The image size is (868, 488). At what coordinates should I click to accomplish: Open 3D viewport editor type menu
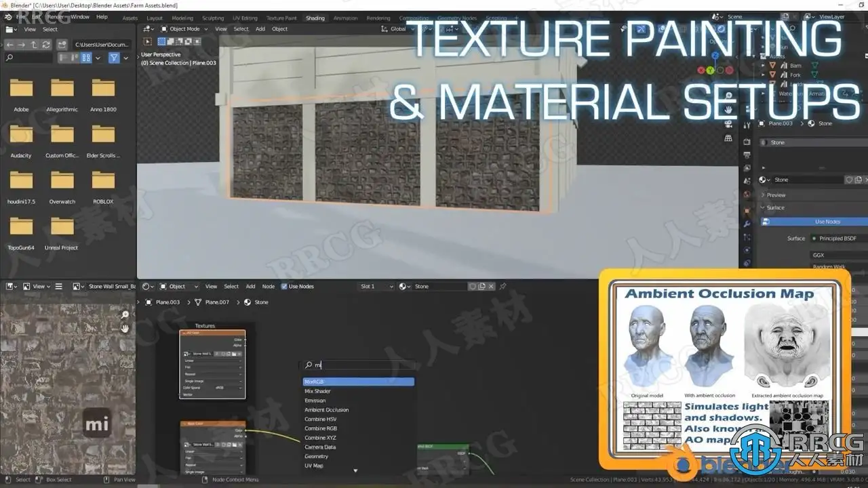150,29
